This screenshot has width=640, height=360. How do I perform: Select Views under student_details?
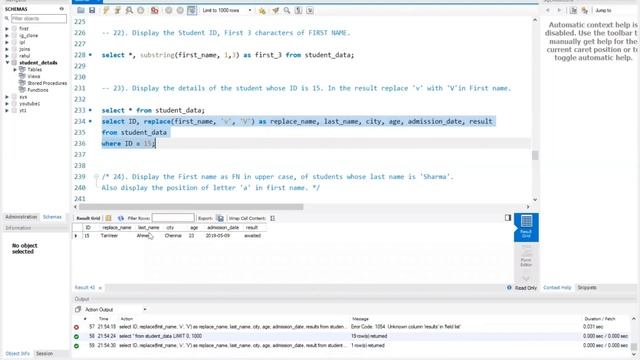click(33, 76)
